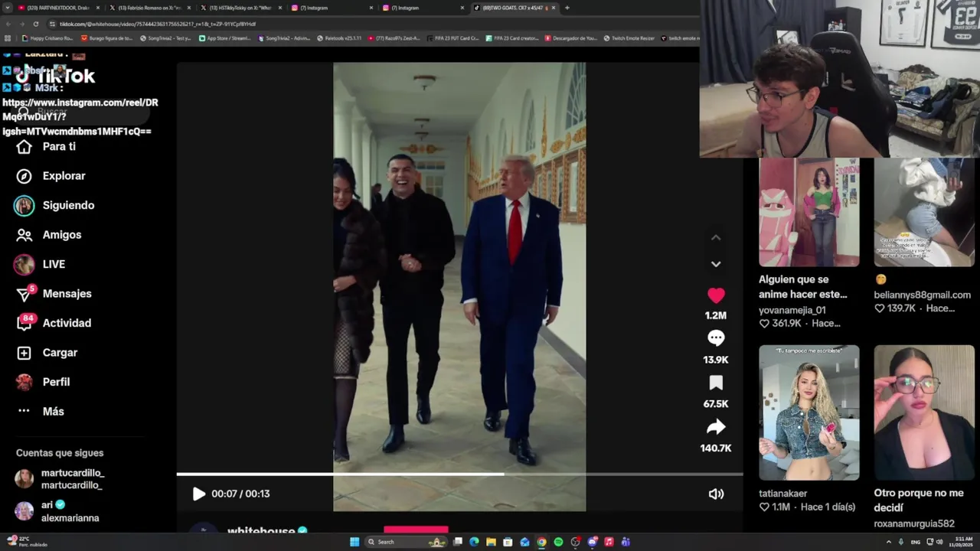Open Spotify from the taskbar
980x551 pixels.
coord(558,542)
